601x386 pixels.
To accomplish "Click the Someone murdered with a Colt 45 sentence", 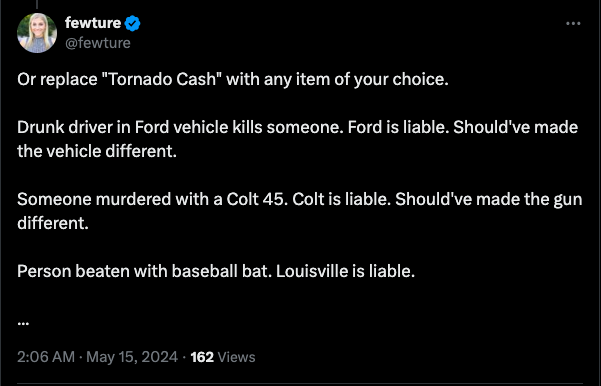I will pos(152,199).
